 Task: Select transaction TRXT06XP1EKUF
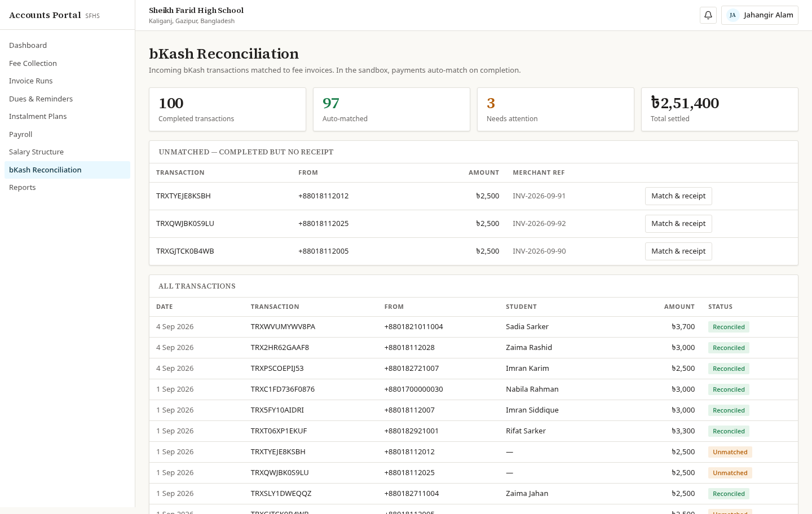coord(279,431)
